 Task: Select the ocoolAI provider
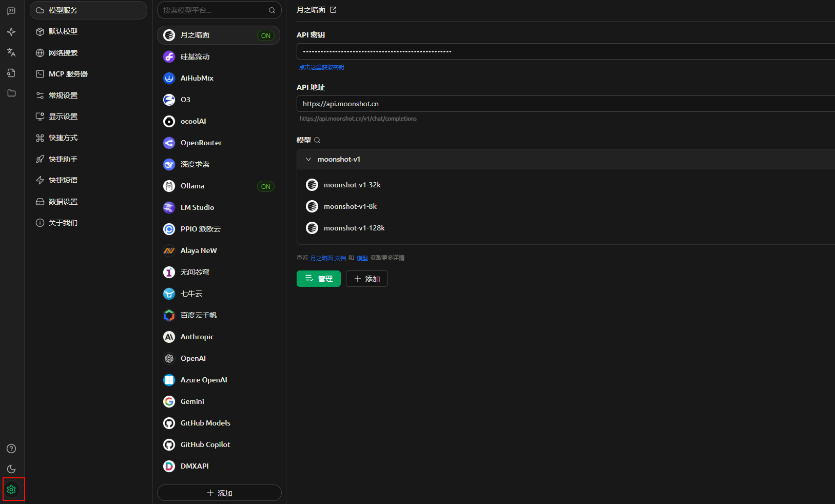pos(219,121)
